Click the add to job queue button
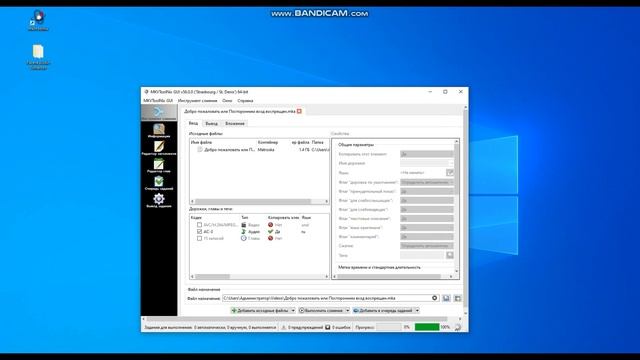This screenshot has width=640, height=360. [383, 311]
